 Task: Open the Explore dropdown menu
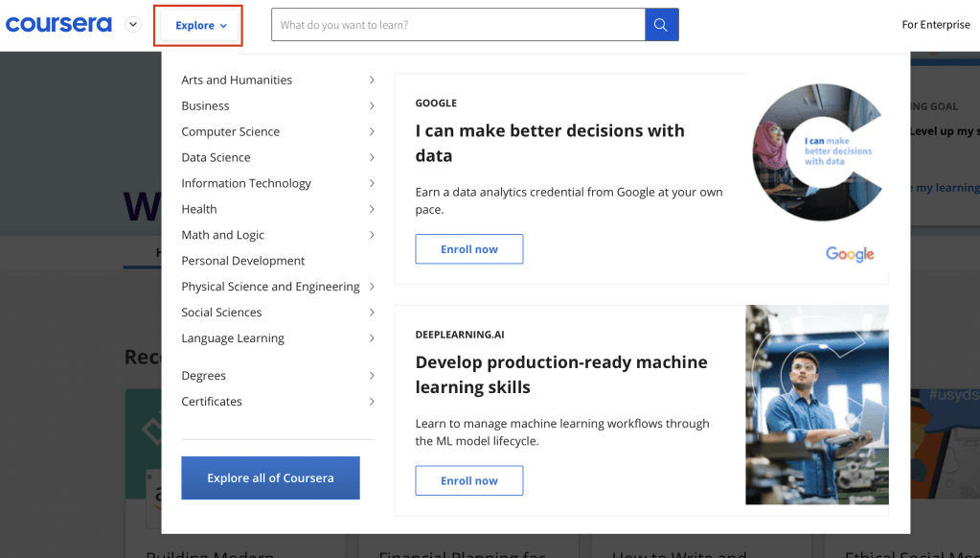[x=200, y=26]
